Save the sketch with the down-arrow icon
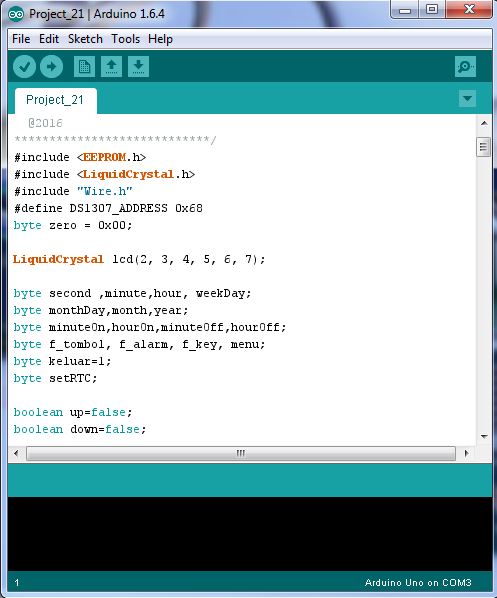The width and height of the screenshot is (497, 598). pyautogui.click(x=138, y=67)
